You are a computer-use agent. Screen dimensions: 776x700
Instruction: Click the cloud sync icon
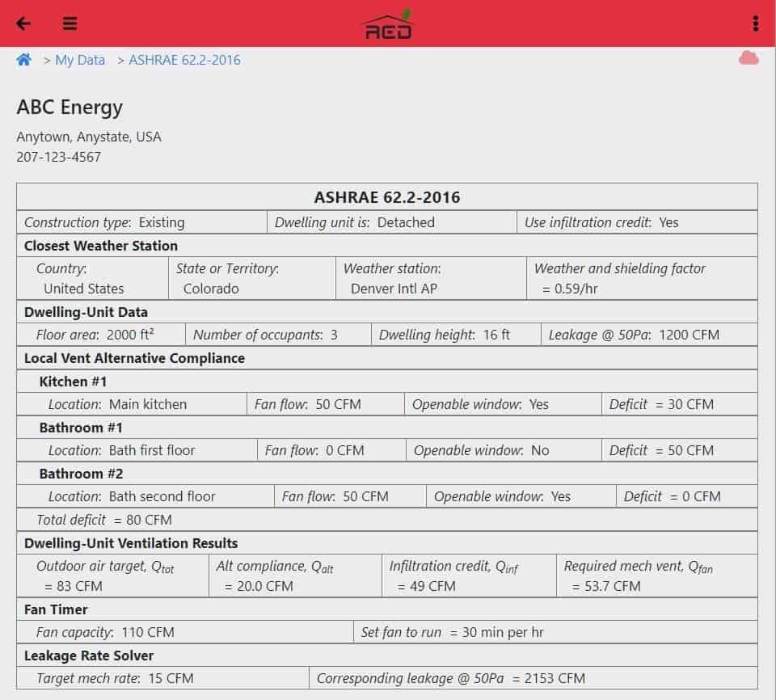pos(749,58)
